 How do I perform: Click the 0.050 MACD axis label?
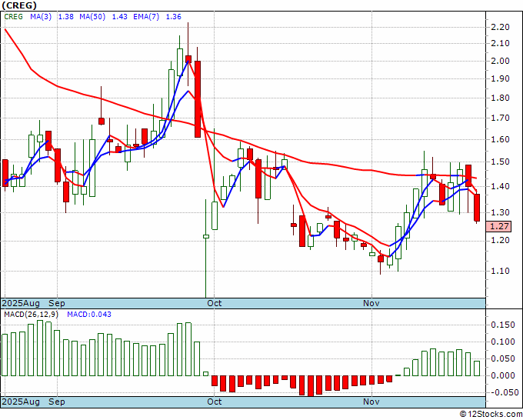[502, 358]
